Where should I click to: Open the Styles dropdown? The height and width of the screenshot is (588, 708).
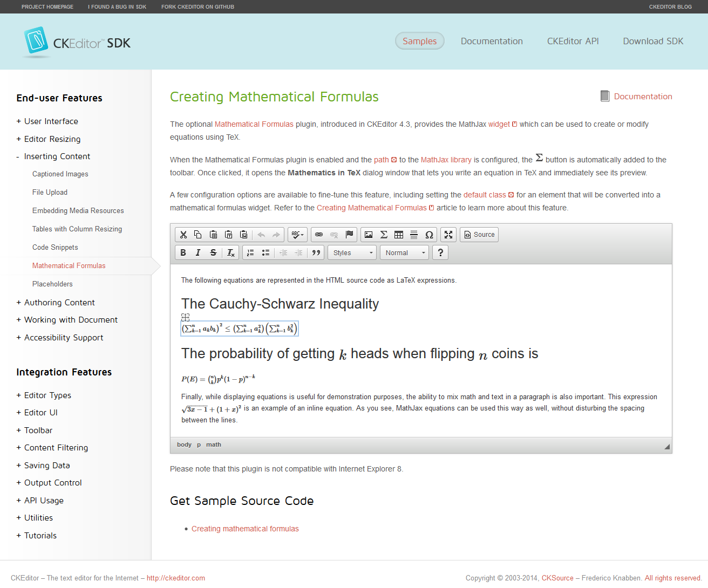tap(352, 252)
